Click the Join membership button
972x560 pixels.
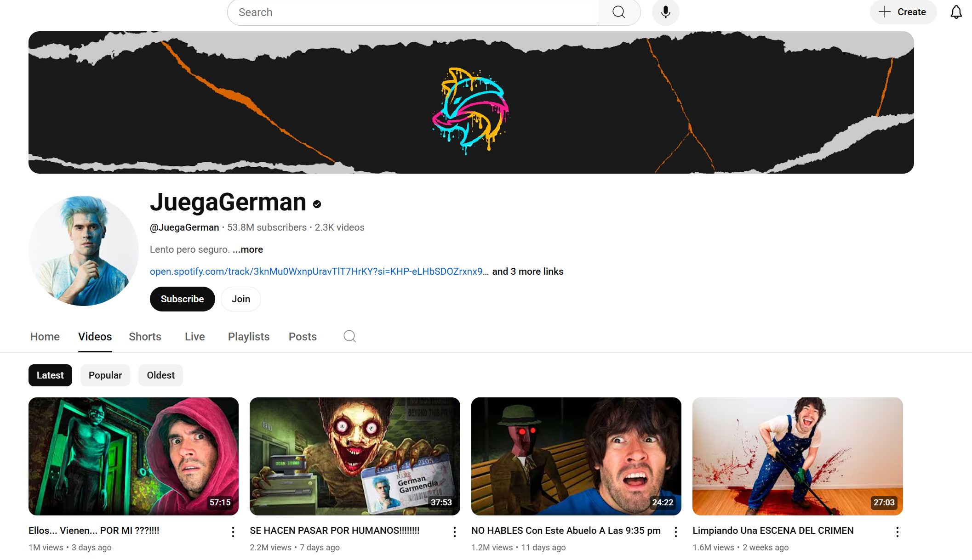click(240, 299)
